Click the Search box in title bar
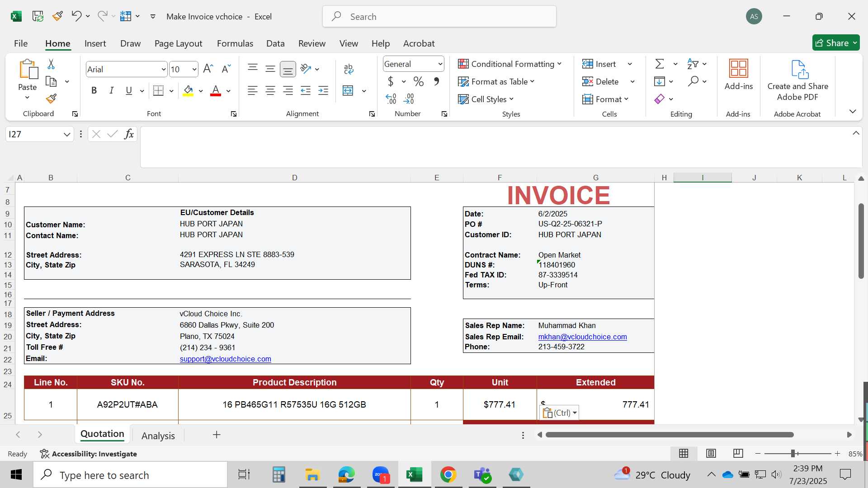The height and width of the screenshot is (488, 868). pyautogui.click(x=439, y=17)
